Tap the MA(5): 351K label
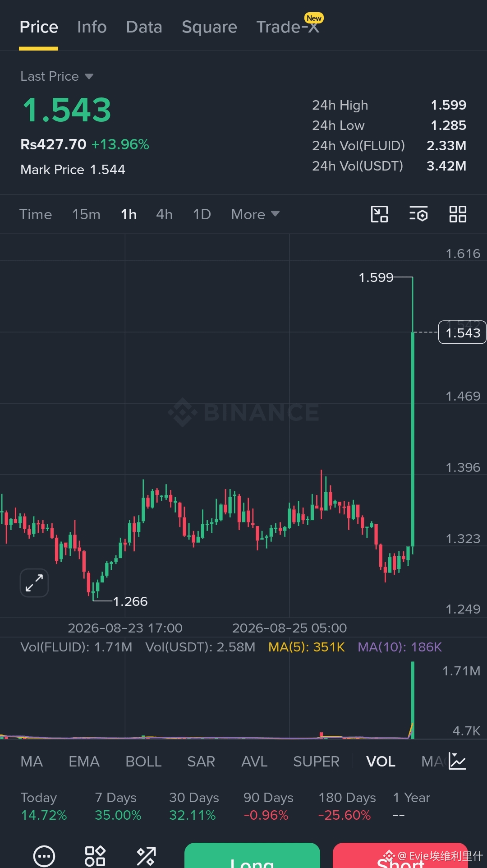This screenshot has height=868, width=487. click(x=306, y=647)
